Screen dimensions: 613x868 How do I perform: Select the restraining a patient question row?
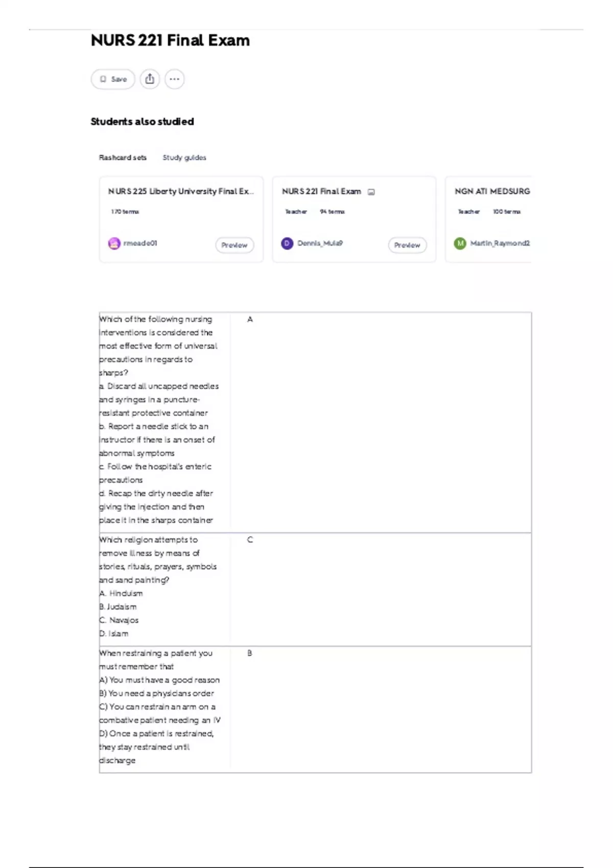(x=315, y=709)
